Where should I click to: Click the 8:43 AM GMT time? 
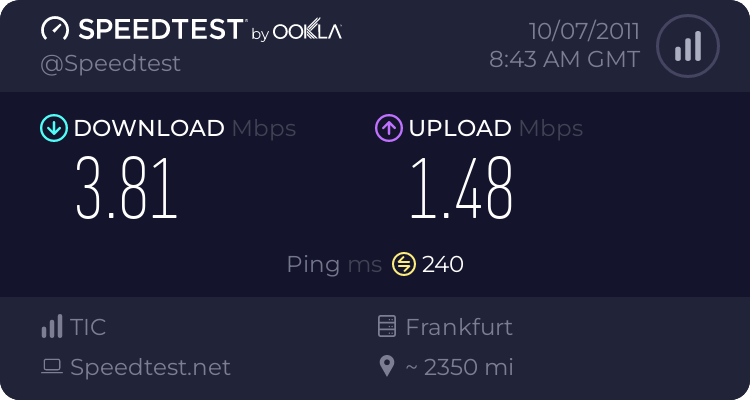(564, 59)
